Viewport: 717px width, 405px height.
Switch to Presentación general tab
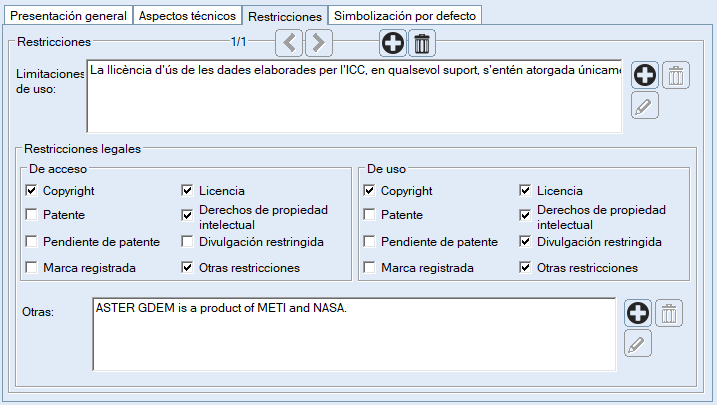67,16
